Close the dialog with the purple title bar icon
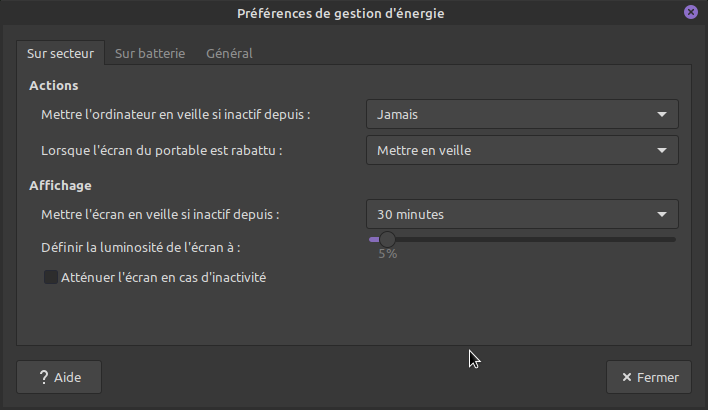This screenshot has height=410, width=708. coord(690,13)
